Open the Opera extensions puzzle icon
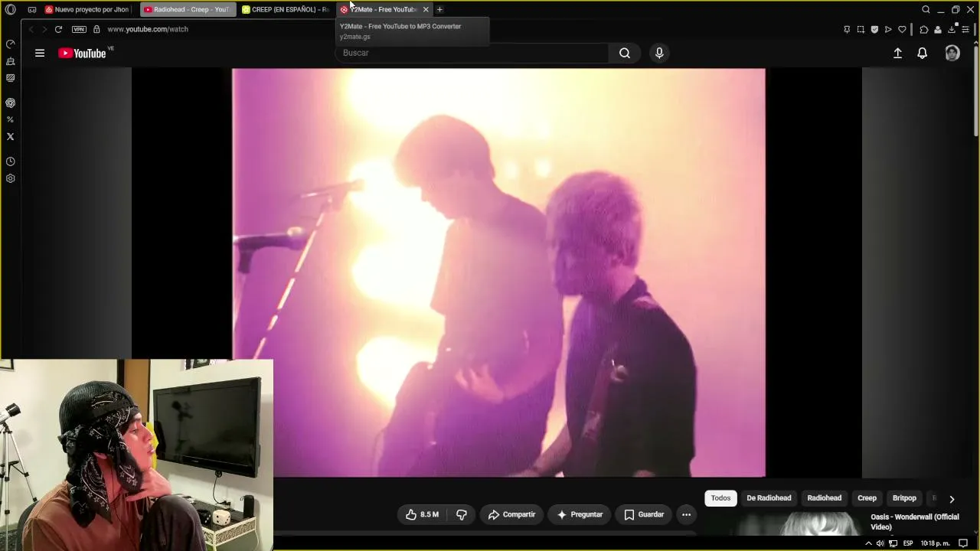The image size is (980, 551). point(924,29)
